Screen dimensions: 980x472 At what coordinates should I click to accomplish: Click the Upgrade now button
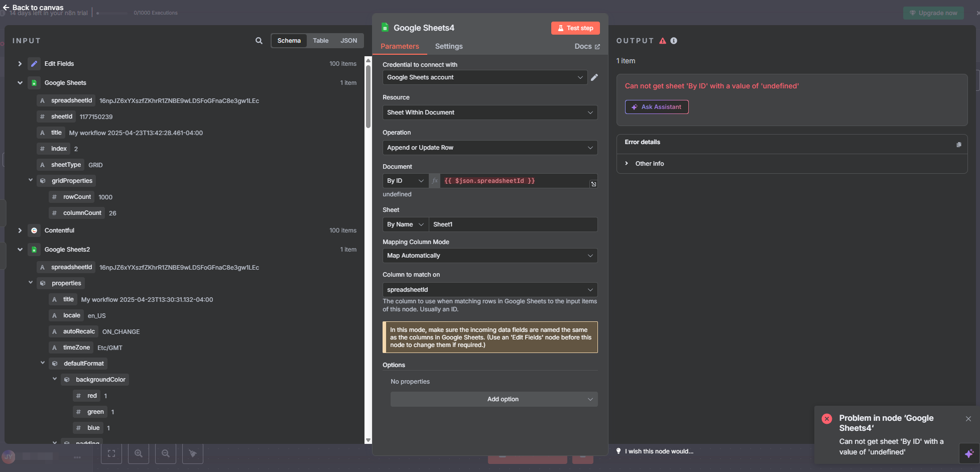tap(933, 13)
